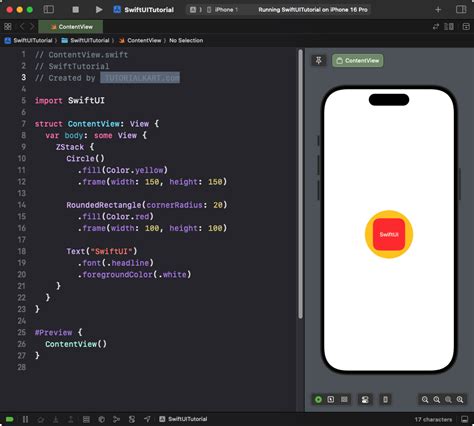Screen dimensions: 474x426
Task: Toggle code review changes arrows icon
Action: 436,27
